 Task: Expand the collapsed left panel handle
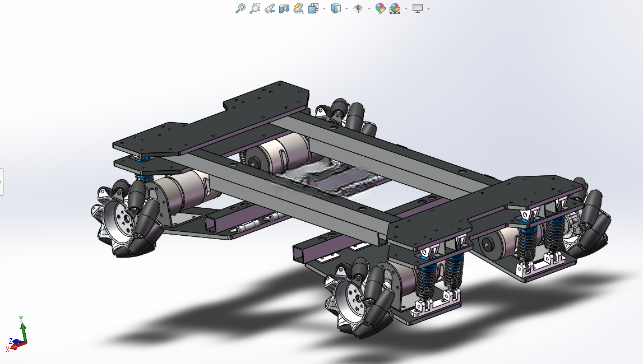click(1, 182)
